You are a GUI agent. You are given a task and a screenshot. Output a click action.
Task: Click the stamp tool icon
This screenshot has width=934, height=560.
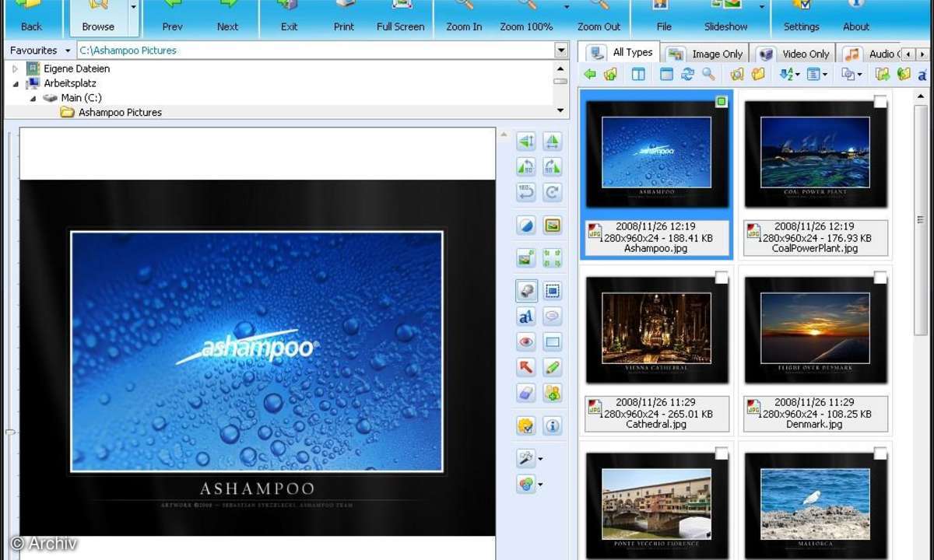526,291
